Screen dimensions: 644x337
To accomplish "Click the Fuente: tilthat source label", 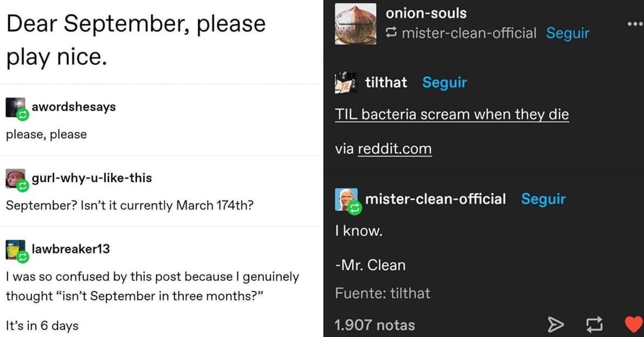I will point(382,293).
